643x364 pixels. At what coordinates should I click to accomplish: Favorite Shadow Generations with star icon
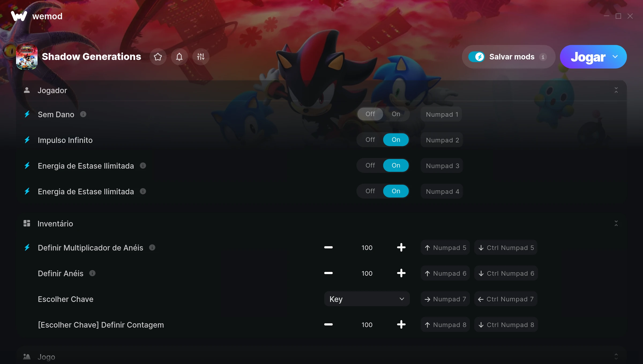tap(158, 57)
